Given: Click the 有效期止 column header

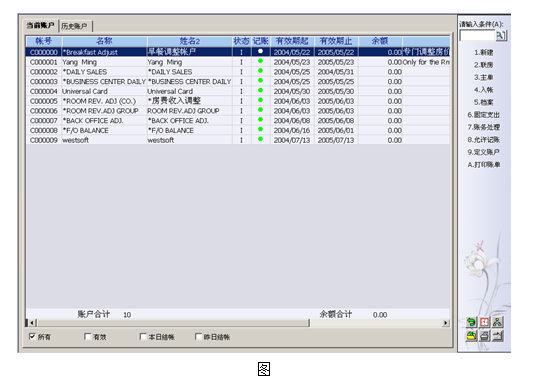Looking at the screenshot, I should click(336, 41).
